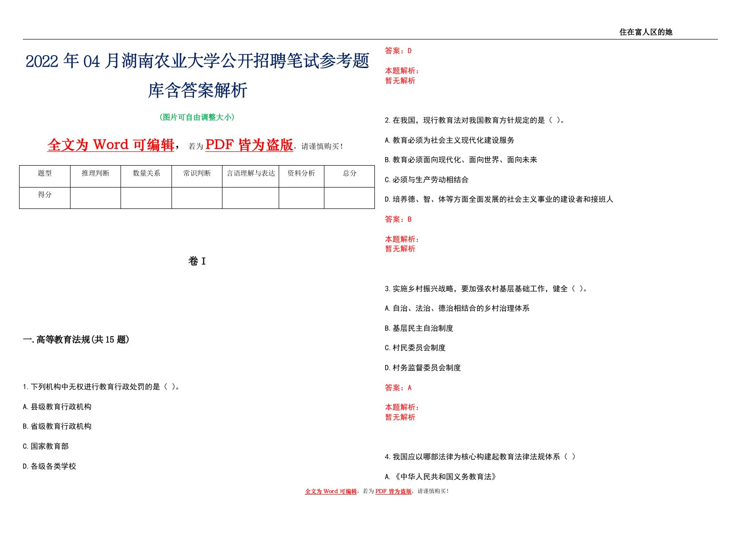Screen dimensions: 756x534
Task: Select option C.必须与生产劳动相结合
Action: [427, 180]
